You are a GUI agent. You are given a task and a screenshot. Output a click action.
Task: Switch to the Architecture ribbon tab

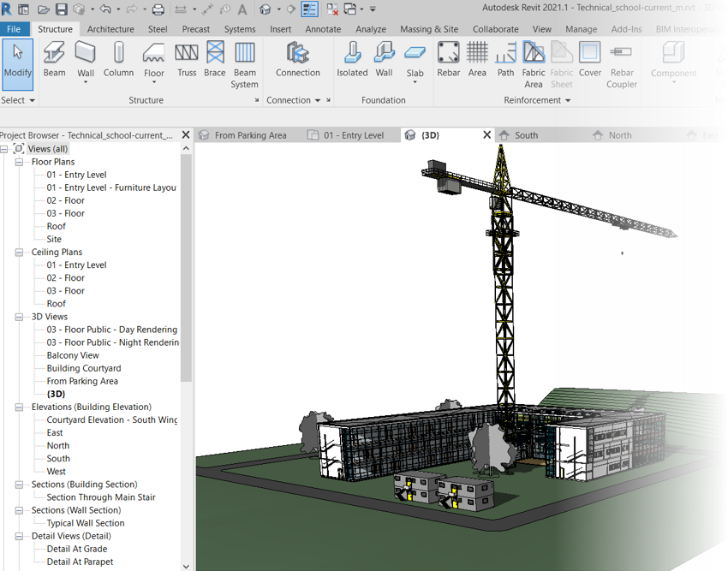pos(110,29)
